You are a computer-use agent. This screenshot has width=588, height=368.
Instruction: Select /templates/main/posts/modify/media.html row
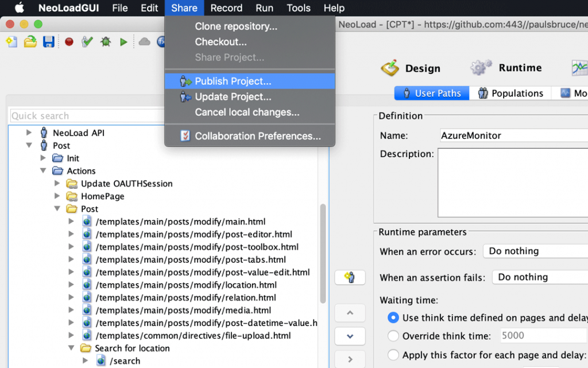pyautogui.click(x=183, y=310)
